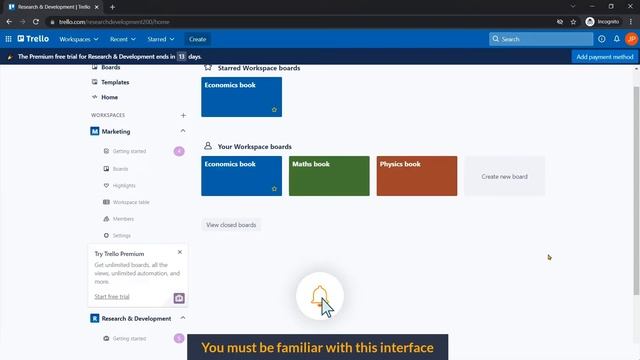The height and width of the screenshot is (360, 640).
Task: Open a new browser tab
Action: click(x=112, y=7)
